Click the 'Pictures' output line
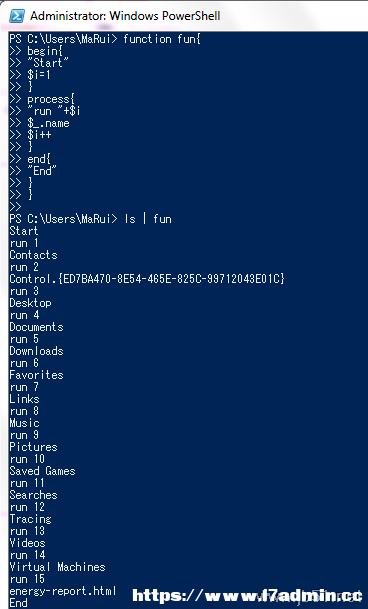The image size is (368, 609). 33,447
